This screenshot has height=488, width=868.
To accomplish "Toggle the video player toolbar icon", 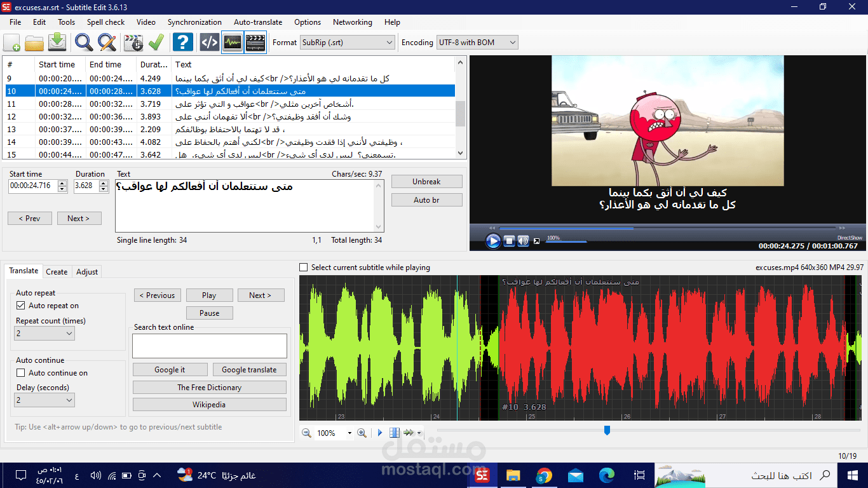I will tap(255, 43).
